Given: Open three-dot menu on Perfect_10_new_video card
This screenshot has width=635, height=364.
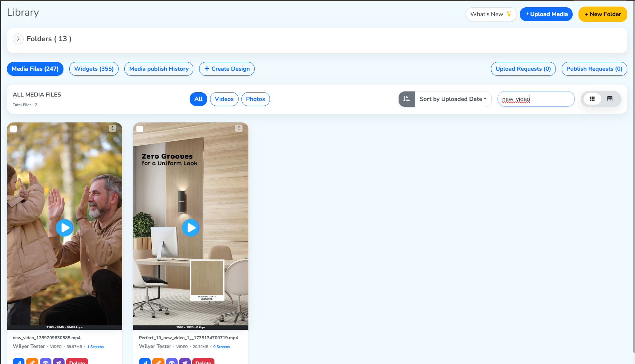Looking at the screenshot, I should pos(239,128).
